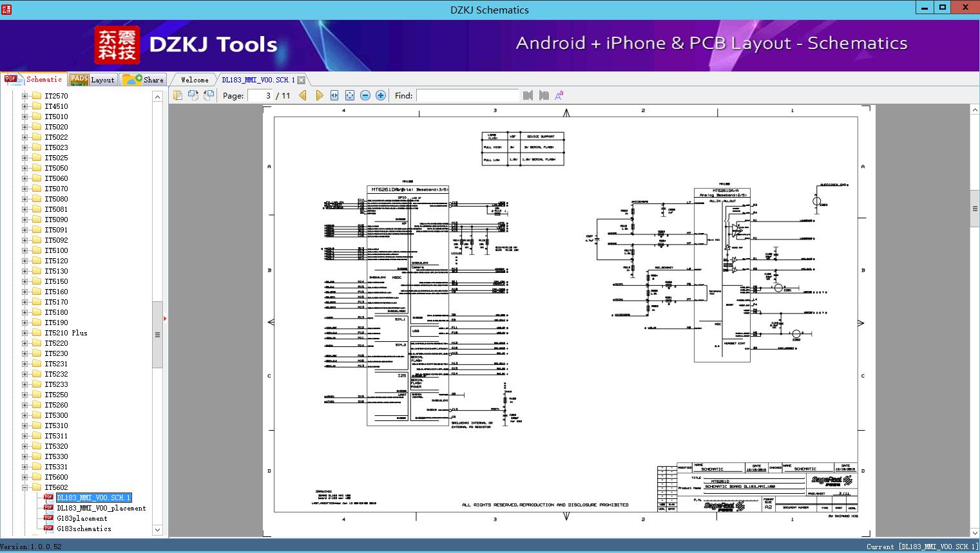
Task: Click the red DZKJ logo in the banner
Action: pyautogui.click(x=117, y=45)
